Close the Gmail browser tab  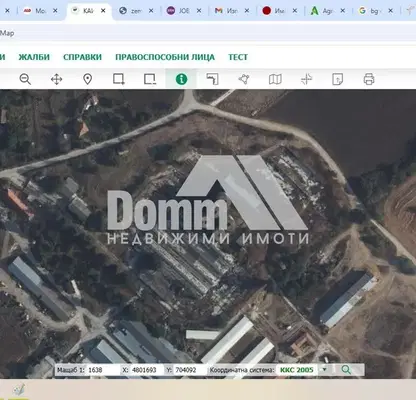[x=247, y=11]
